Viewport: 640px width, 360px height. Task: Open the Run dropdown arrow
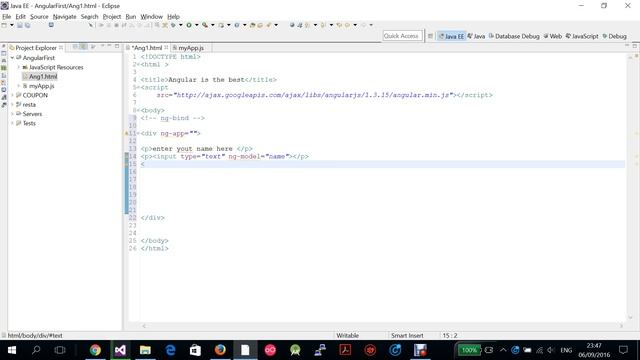[196, 25]
